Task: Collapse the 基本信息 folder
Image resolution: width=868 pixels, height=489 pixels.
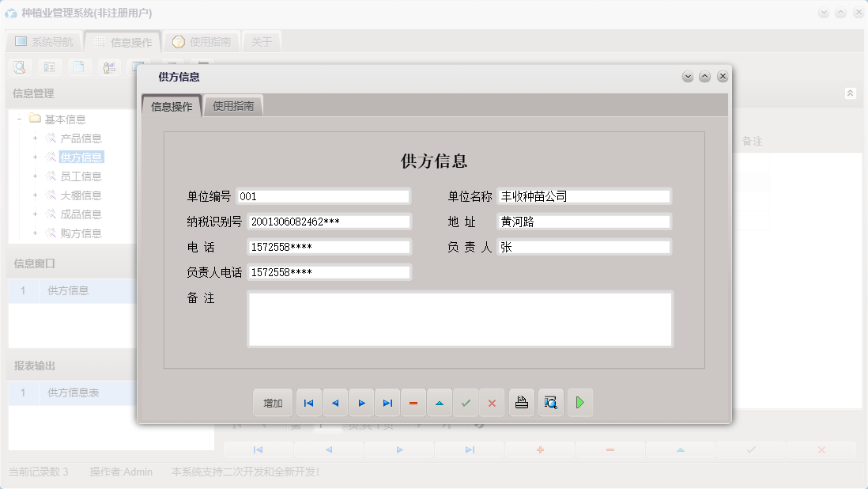Action: tap(20, 119)
